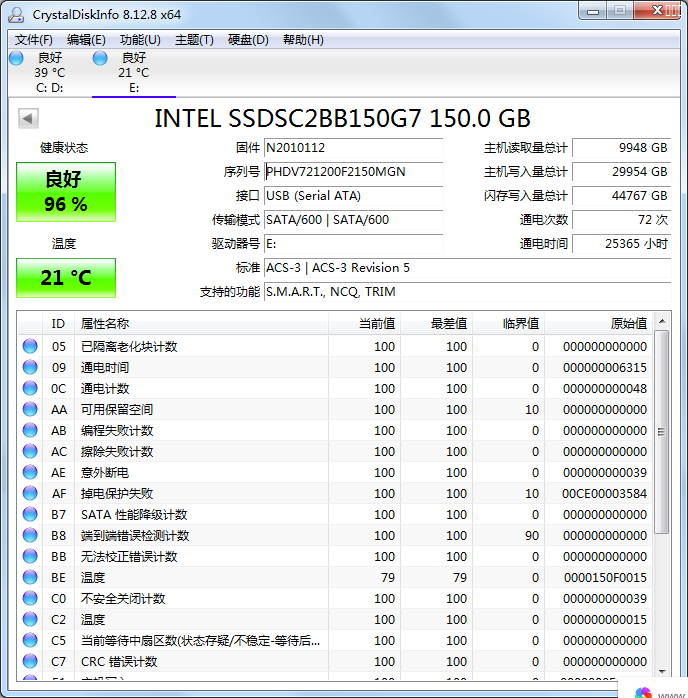Click the 良好 96 % health status button
Image resolution: width=688 pixels, height=698 pixels.
pos(66,192)
